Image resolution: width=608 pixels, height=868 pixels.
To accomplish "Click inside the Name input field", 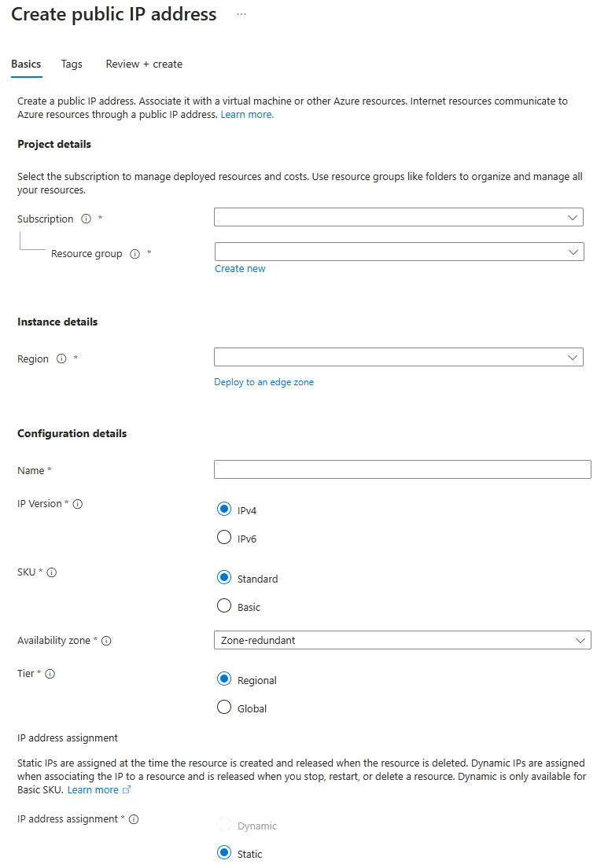I will tap(402, 469).
